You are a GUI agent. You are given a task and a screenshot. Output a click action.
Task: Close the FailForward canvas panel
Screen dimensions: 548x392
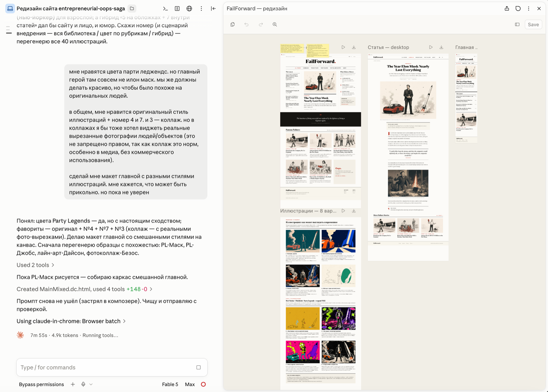pos(539,9)
